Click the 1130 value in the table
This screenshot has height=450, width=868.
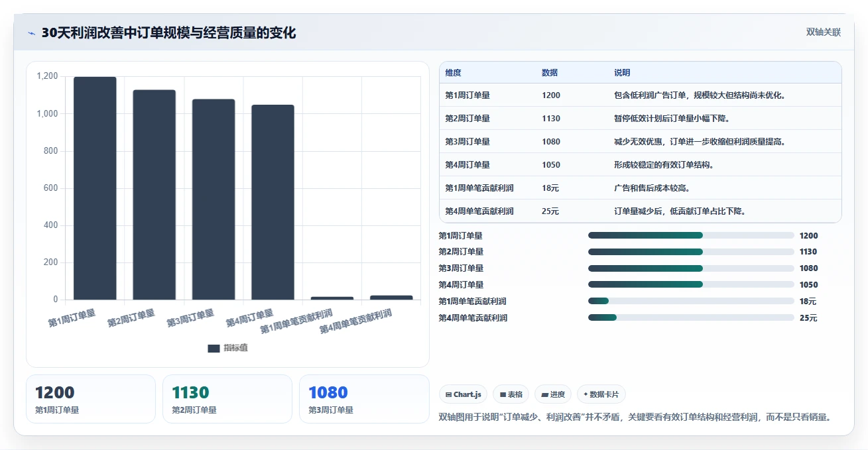(x=551, y=119)
